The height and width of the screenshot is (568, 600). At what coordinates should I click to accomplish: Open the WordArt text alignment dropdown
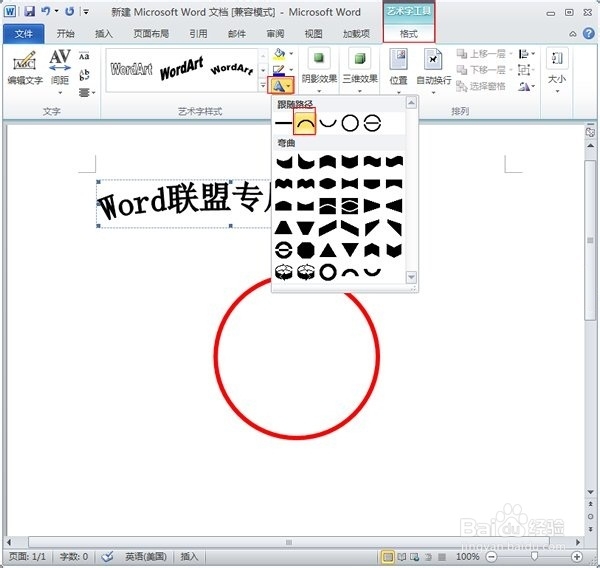(x=86, y=92)
